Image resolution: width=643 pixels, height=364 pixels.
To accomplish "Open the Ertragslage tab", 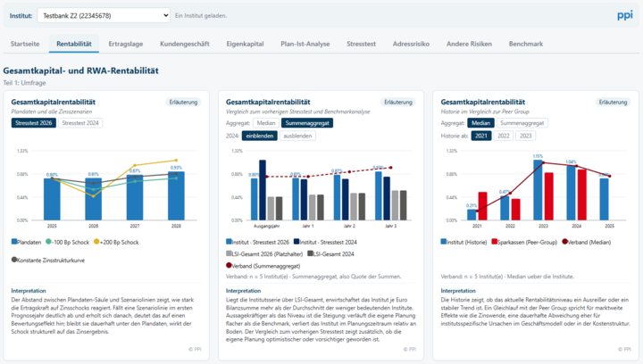I will tap(126, 44).
